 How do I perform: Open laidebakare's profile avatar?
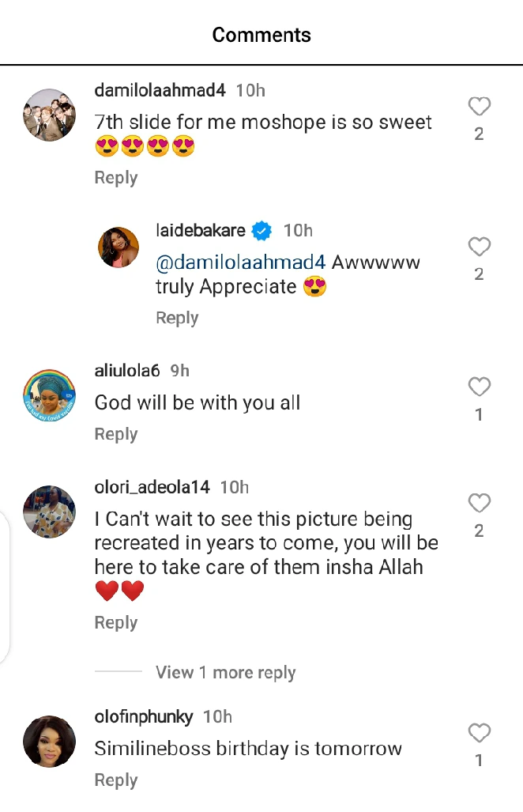119,247
